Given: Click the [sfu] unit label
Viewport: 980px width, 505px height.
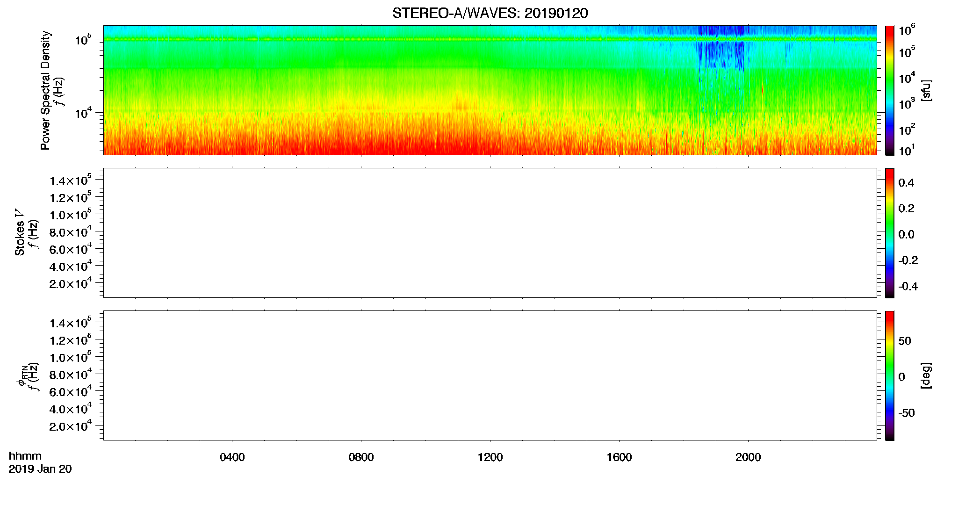Looking at the screenshot, I should pyautogui.click(x=926, y=90).
